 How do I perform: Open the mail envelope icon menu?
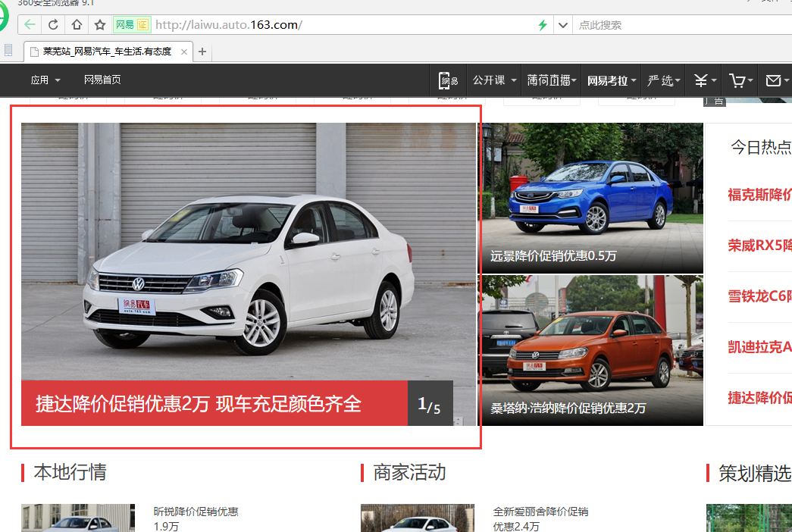point(775,80)
